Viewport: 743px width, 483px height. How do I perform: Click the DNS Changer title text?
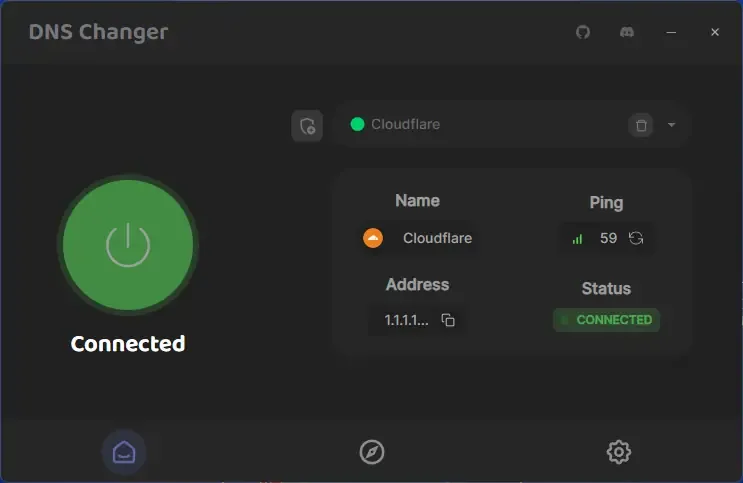click(99, 32)
